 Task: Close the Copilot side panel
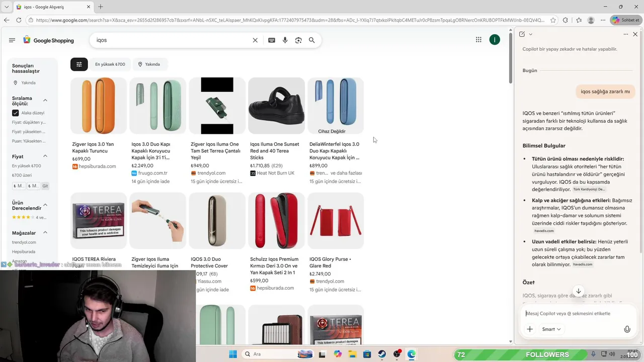[x=635, y=34]
